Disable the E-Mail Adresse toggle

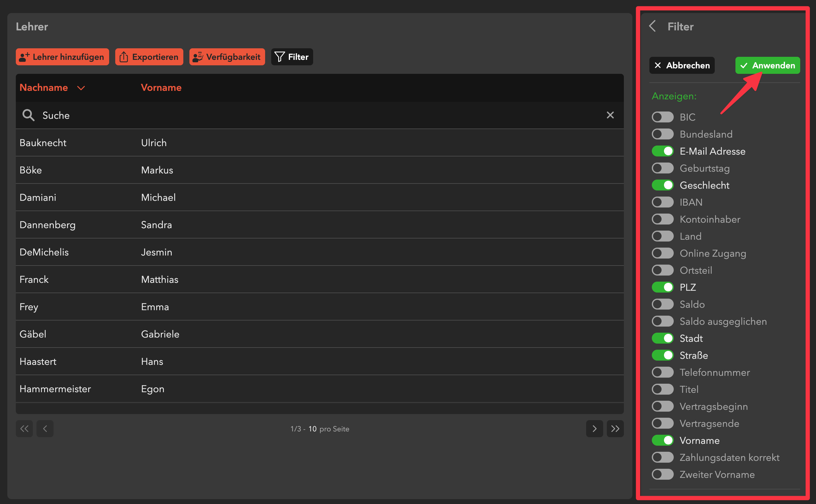pos(662,151)
